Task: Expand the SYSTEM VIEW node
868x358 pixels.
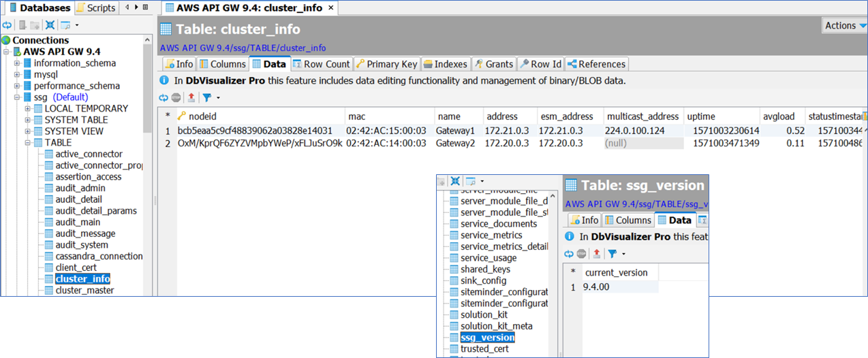Action: point(28,131)
